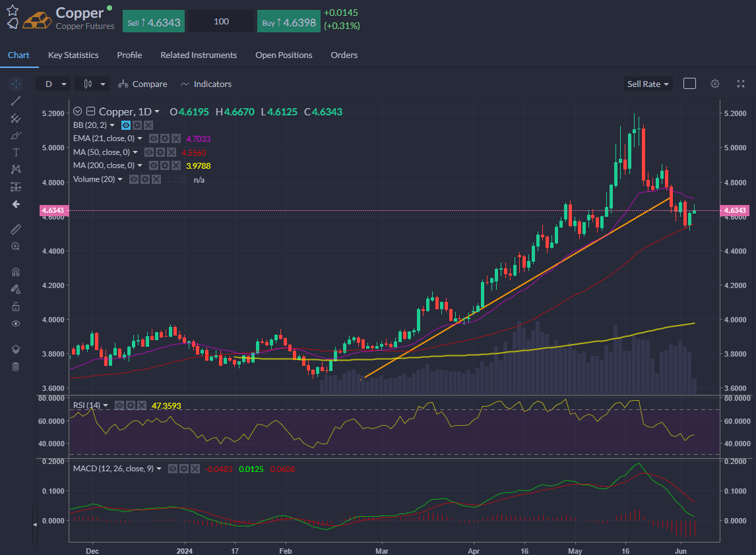
Task: Toggle visibility of EMA (21, close, 0)
Action: pos(154,138)
